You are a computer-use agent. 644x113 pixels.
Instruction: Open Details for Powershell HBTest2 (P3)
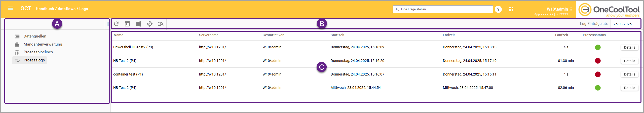coord(629,47)
